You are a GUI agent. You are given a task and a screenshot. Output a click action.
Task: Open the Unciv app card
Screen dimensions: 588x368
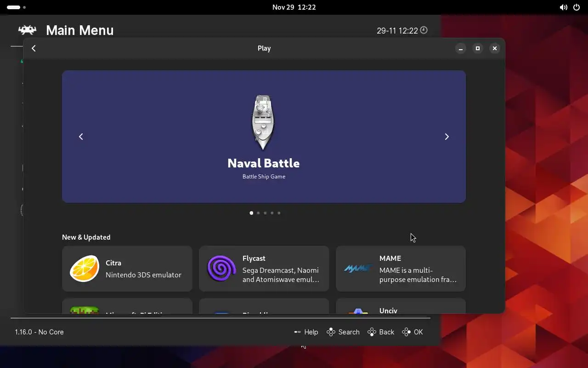point(401,306)
